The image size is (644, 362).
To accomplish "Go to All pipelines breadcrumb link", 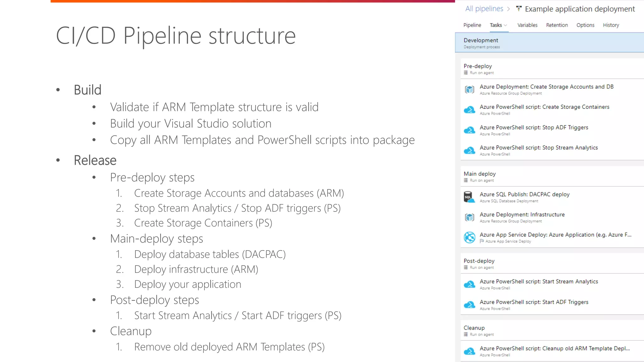I will coord(484,9).
